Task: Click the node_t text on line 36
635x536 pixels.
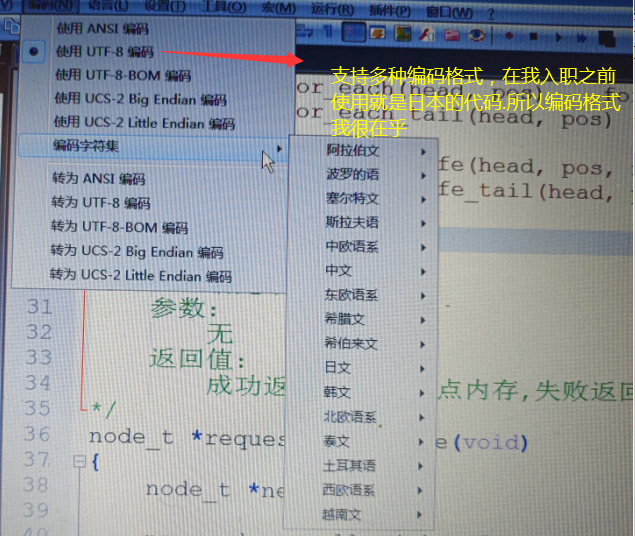Action: [131, 438]
